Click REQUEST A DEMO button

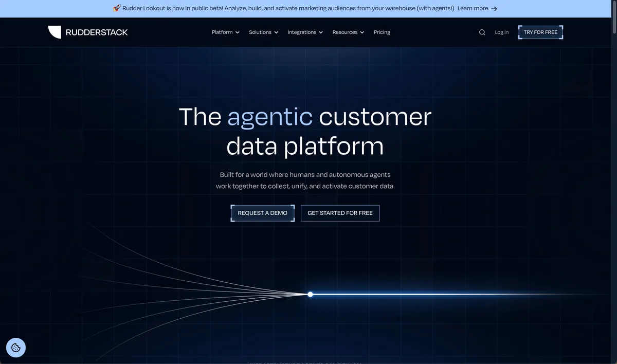[263, 213]
